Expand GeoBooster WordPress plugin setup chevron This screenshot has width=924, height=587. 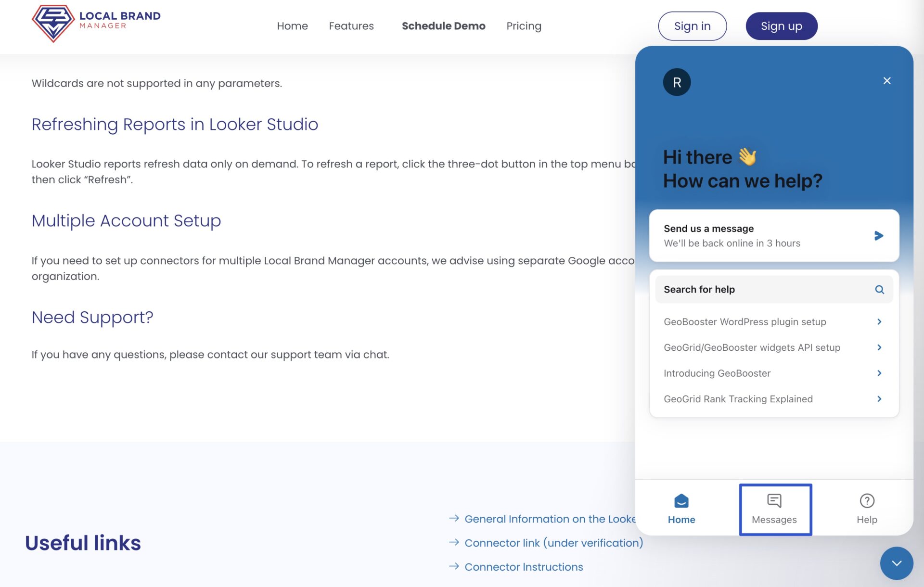(879, 322)
